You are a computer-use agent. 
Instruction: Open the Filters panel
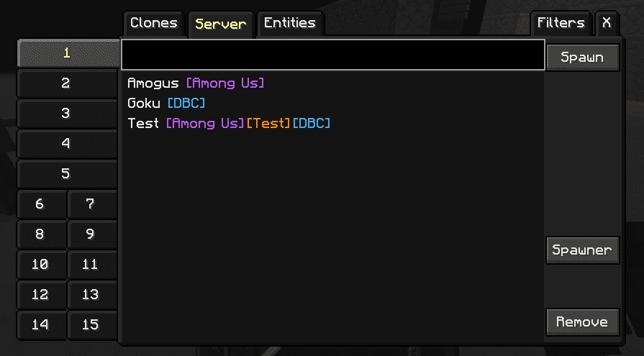[x=561, y=24]
